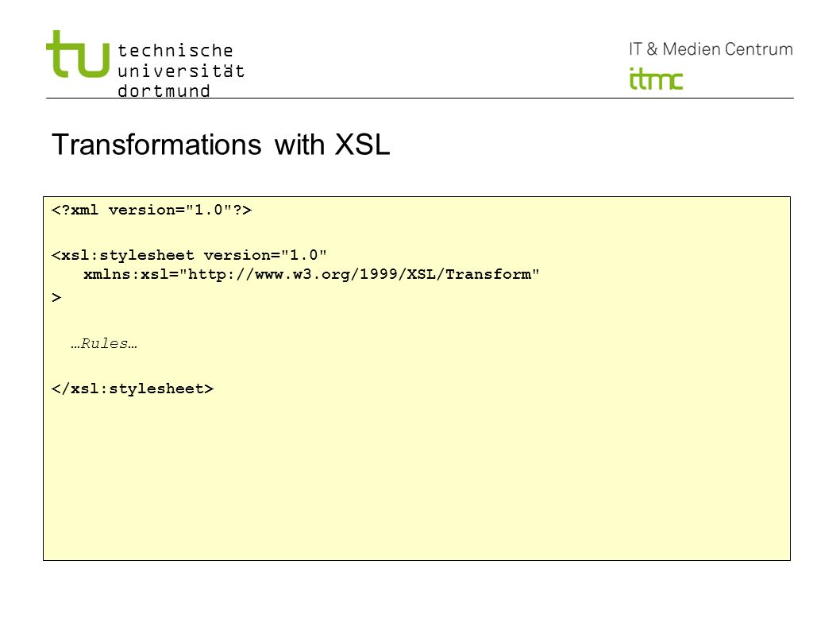The width and height of the screenshot is (840, 630).
Task: Select the 'technische universität dortmund' text
Action: (180, 70)
